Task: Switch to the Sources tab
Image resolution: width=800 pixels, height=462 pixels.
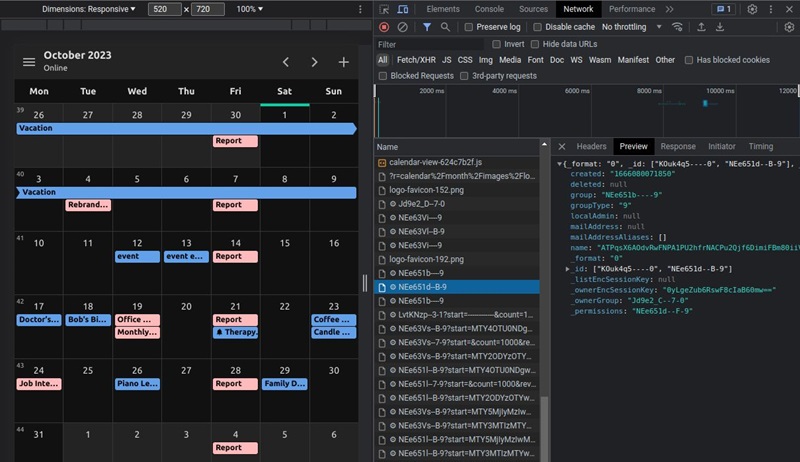Action: coord(533,9)
